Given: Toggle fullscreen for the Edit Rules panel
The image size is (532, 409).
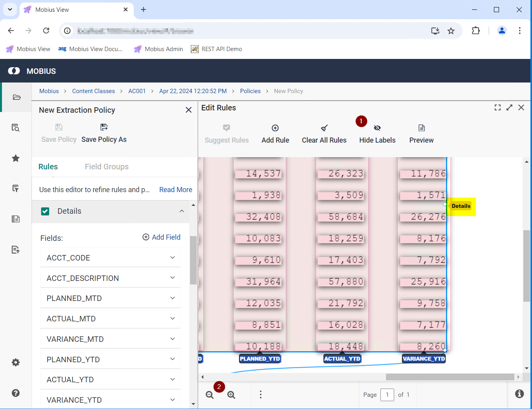Looking at the screenshot, I should tap(497, 108).
